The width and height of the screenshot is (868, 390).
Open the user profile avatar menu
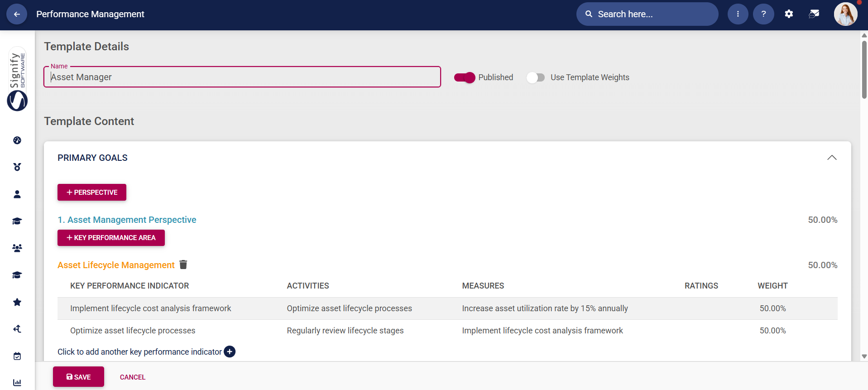(x=845, y=14)
